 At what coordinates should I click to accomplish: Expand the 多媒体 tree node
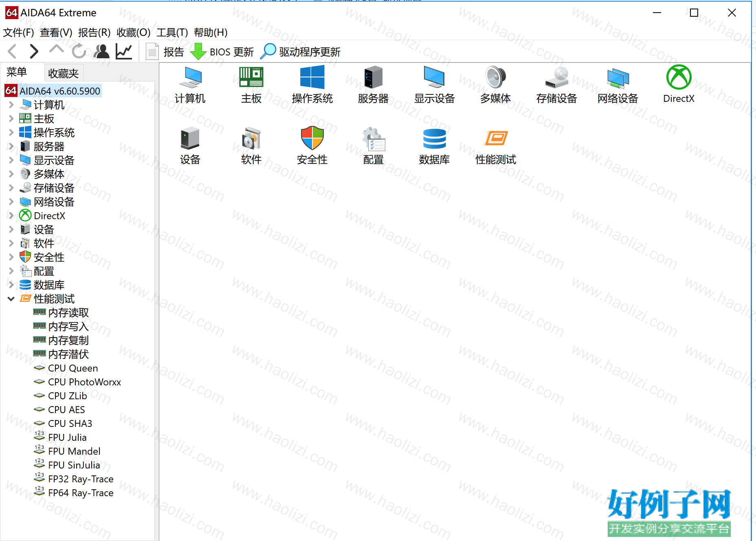point(11,174)
